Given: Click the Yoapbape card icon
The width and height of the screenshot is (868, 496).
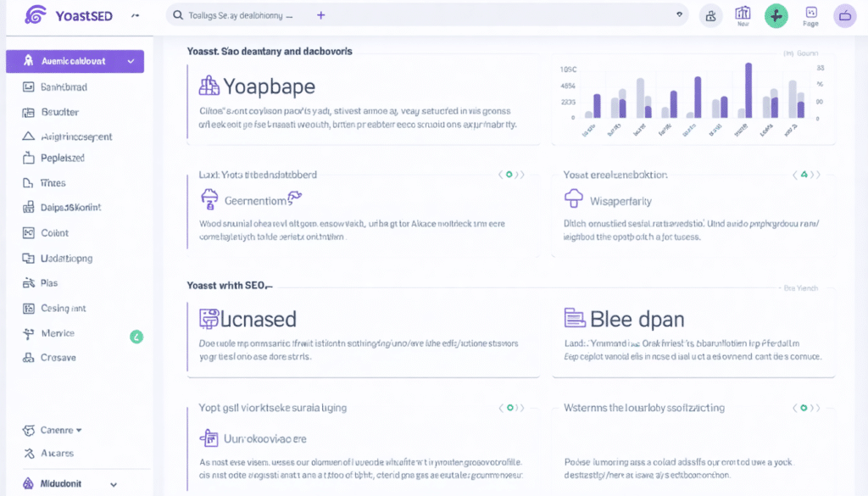Looking at the screenshot, I should pos(209,86).
